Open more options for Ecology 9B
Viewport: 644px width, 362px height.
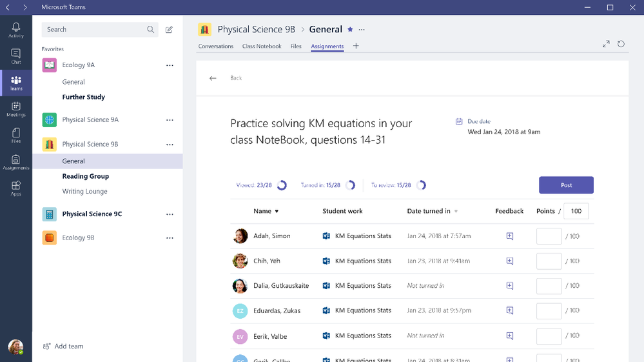point(170,238)
